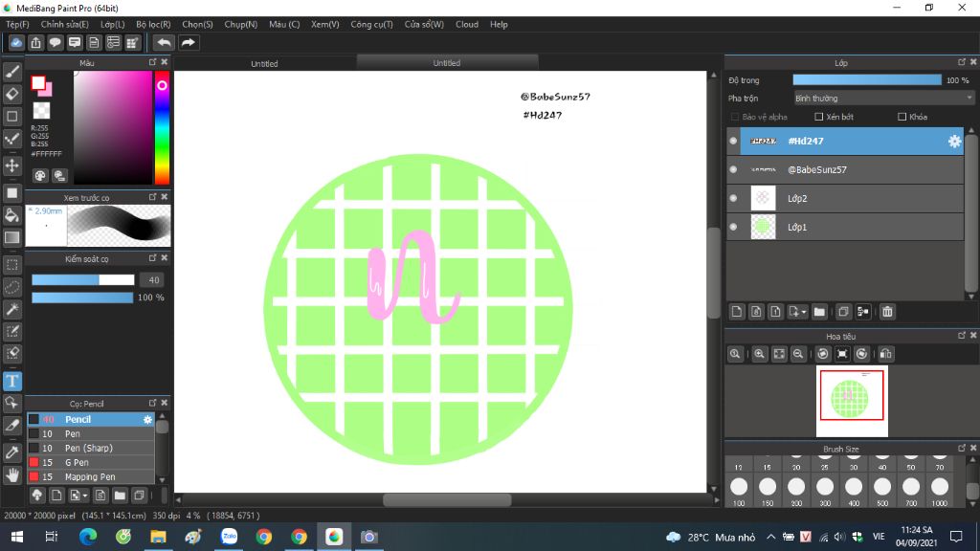Screen dimensions: 980x551
Task: Adjust the brush size slider showing 40
Action: coord(83,280)
